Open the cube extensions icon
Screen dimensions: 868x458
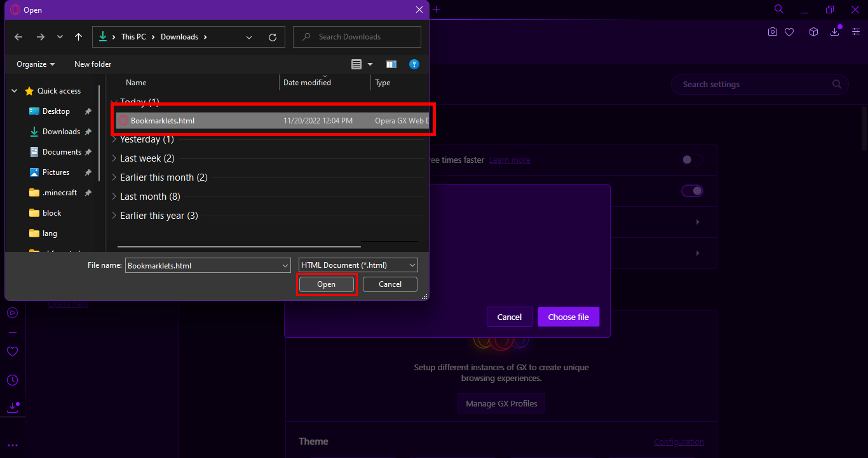click(813, 32)
